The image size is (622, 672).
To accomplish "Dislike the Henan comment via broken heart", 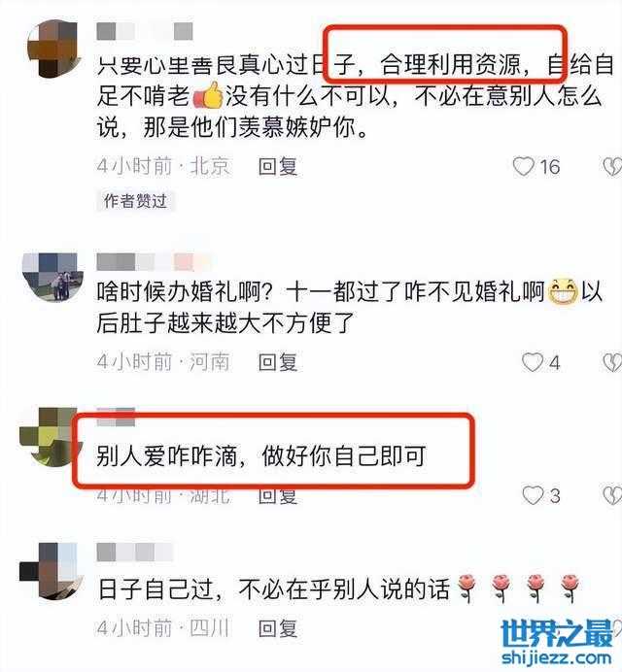I will (612, 362).
